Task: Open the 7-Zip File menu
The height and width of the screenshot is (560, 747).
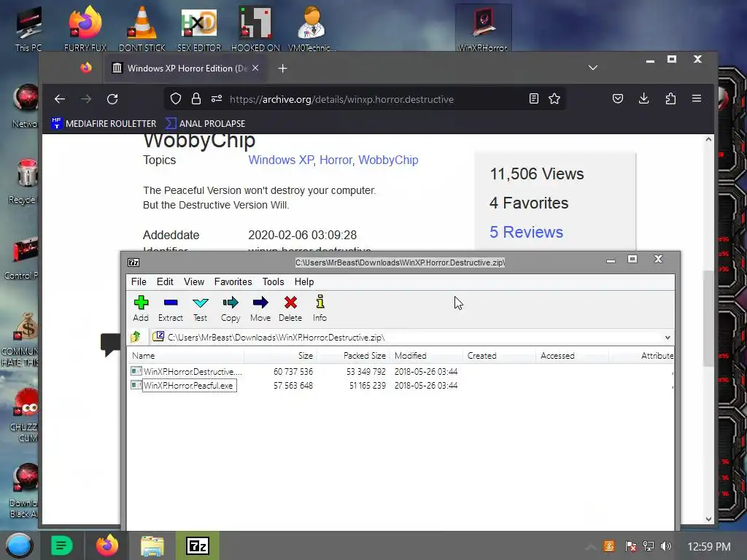Action: coord(139,282)
